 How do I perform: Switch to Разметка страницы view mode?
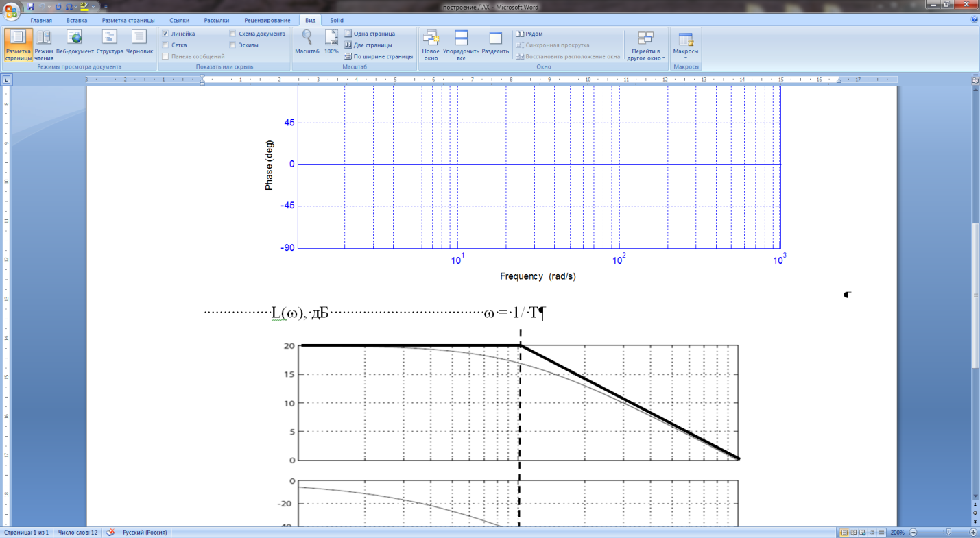point(18,45)
